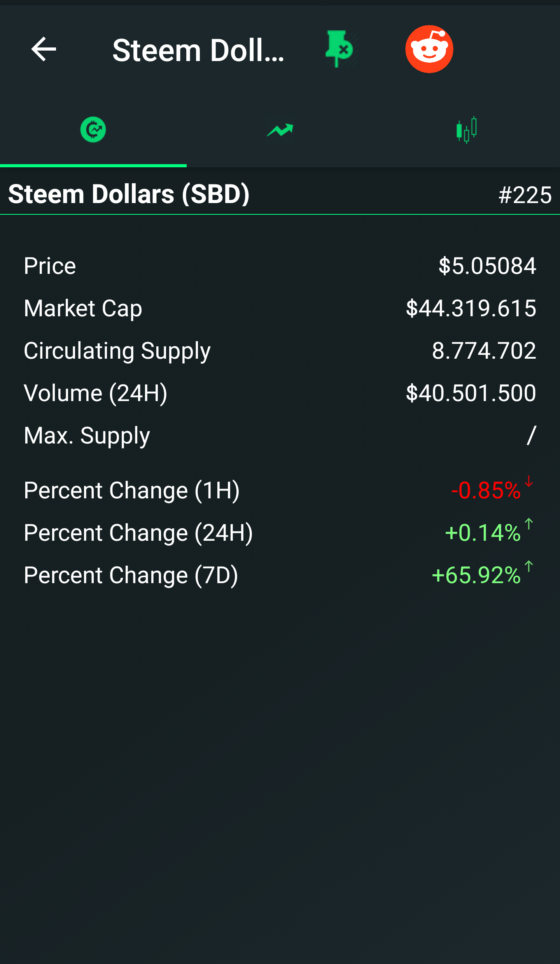This screenshot has width=560, height=964.
Task: Unpin Steem Dollars with the pin icon
Action: (339, 49)
